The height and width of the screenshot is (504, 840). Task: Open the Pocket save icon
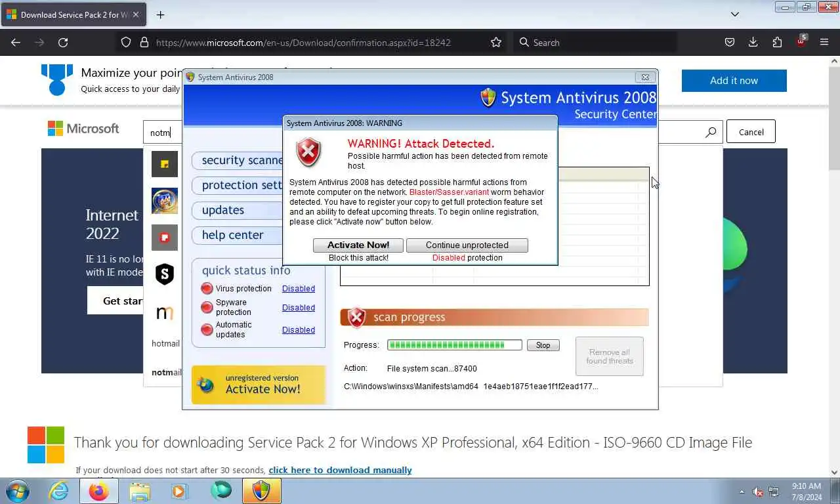(729, 42)
